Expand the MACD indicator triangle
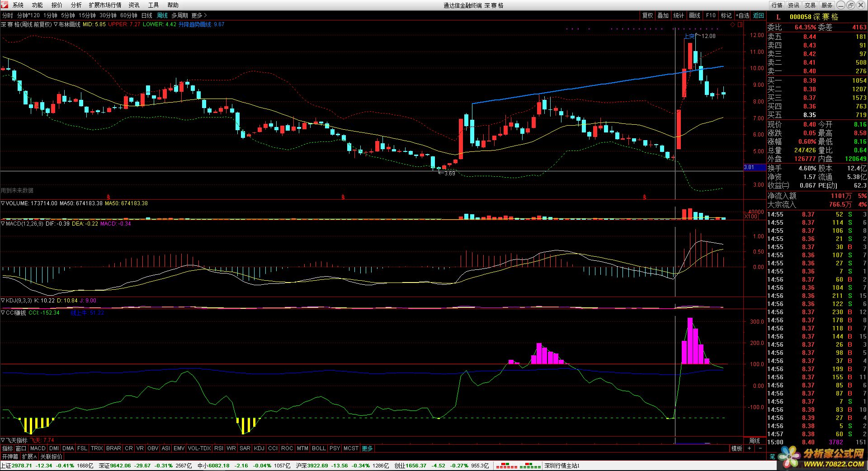The image size is (868, 471). [x=3, y=224]
